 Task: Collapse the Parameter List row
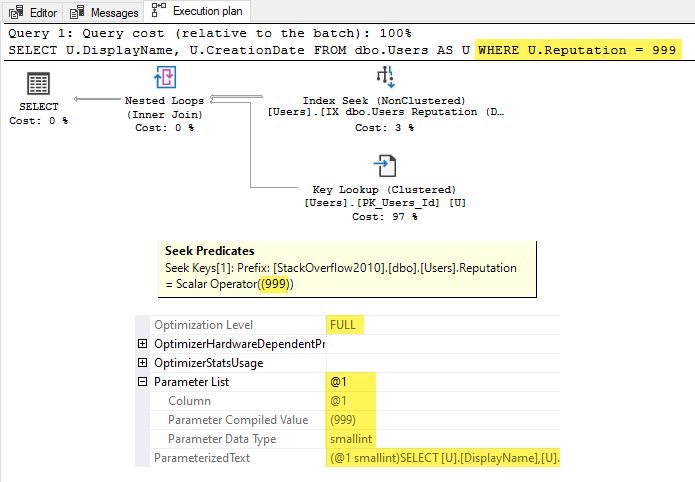coord(142,382)
